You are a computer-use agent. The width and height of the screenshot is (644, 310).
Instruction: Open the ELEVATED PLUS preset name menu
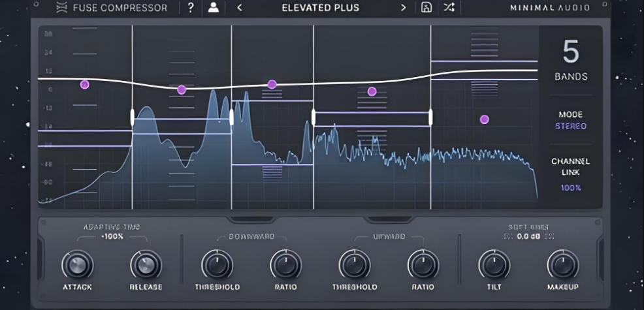(320, 8)
